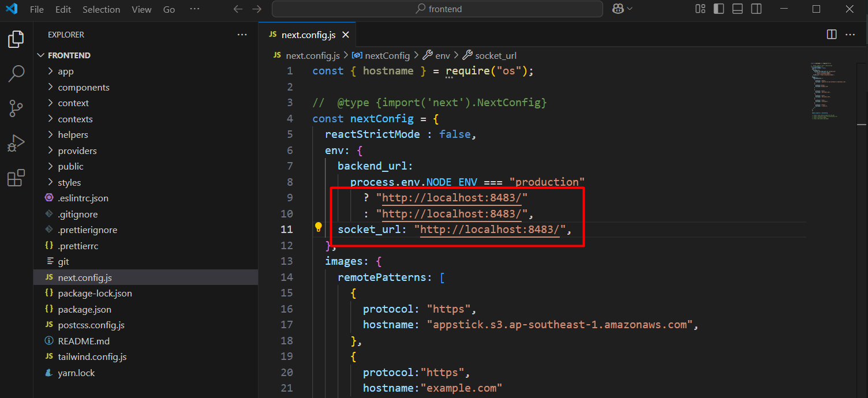This screenshot has height=398, width=868.
Task: Click the socket_url localhost link on line 11
Action: coord(490,230)
